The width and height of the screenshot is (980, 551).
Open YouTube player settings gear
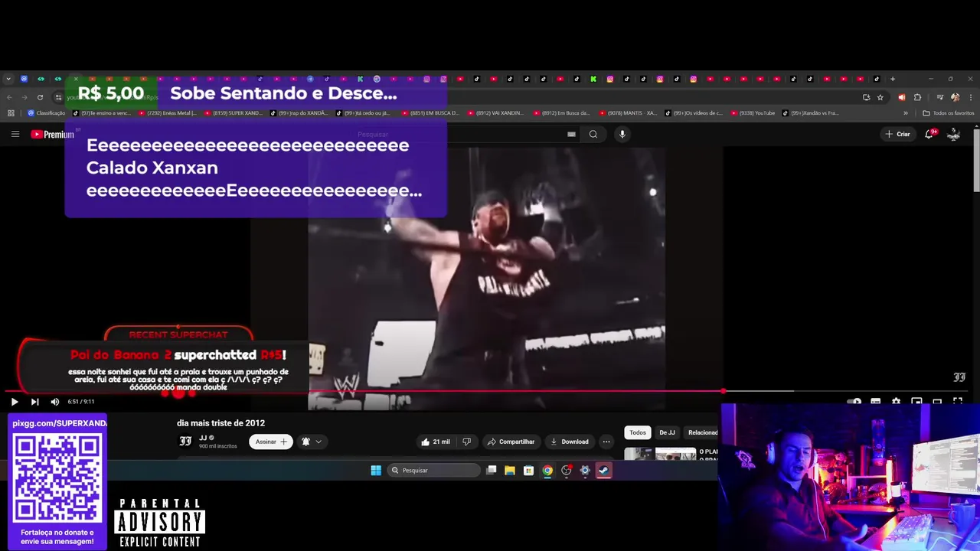(x=896, y=402)
